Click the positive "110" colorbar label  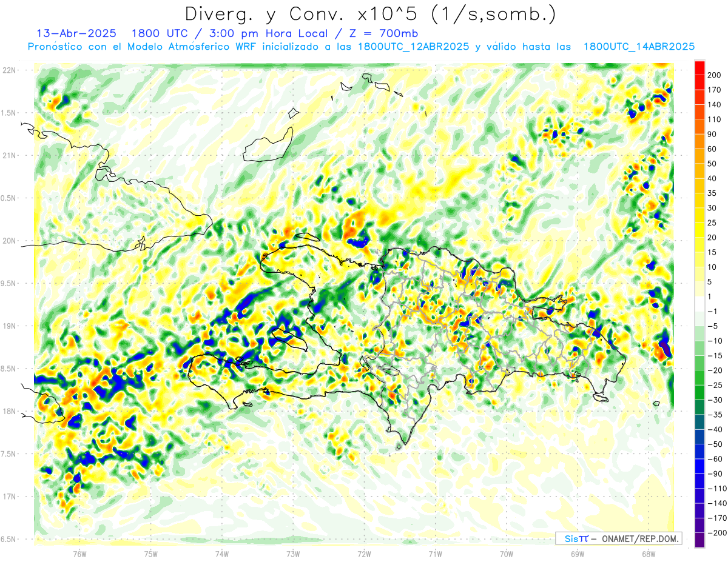714,119
